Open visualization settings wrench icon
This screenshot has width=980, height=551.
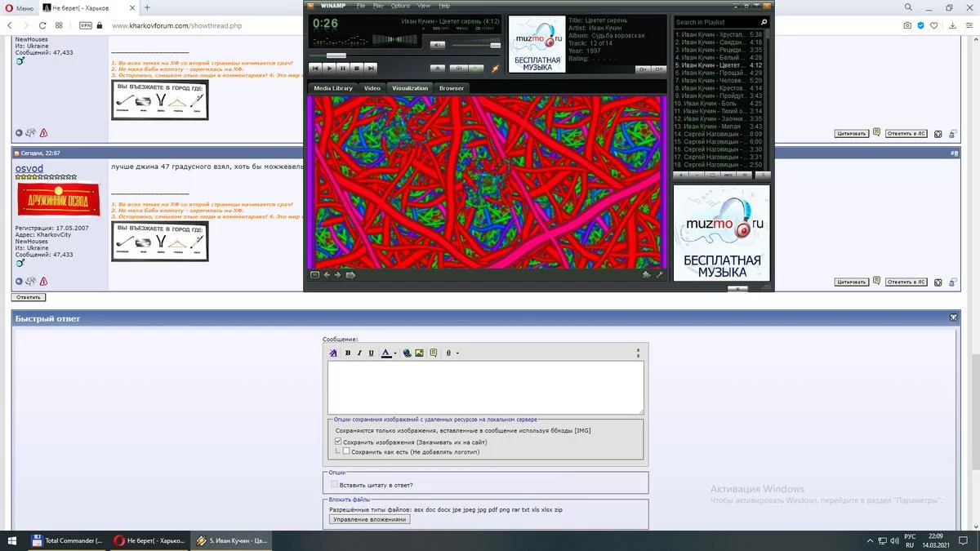click(659, 275)
